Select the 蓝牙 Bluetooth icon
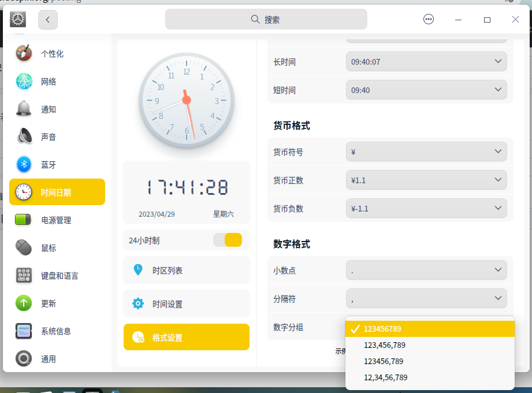Viewport: 532px width, 393px height. click(24, 164)
